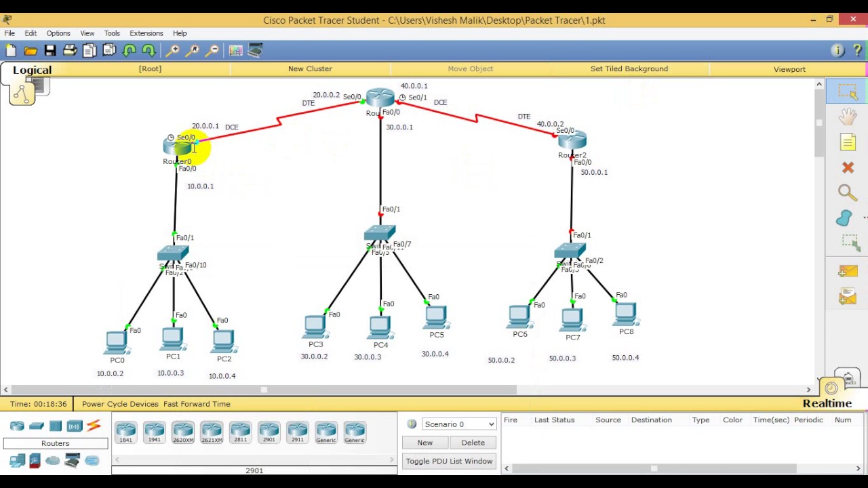The image size is (868, 488).
Task: Reset zoom with the R magnifier
Action: [x=193, y=50]
